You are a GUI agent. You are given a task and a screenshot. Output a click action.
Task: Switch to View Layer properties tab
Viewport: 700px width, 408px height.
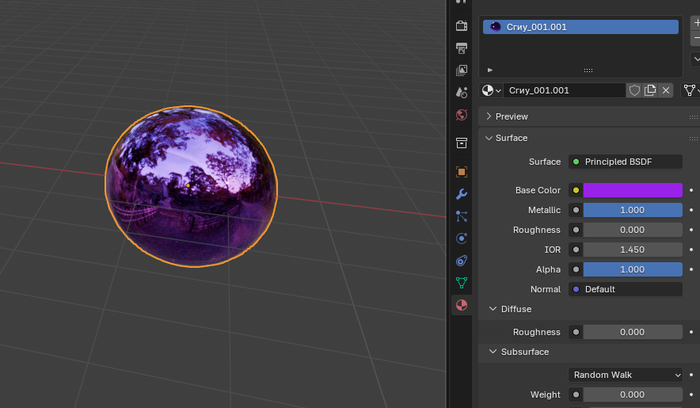pyautogui.click(x=461, y=71)
